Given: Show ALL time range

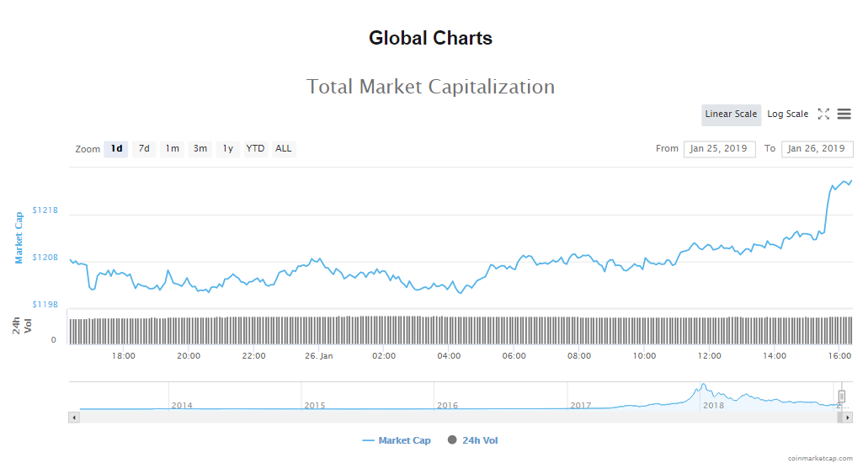Looking at the screenshot, I should coord(284,149).
